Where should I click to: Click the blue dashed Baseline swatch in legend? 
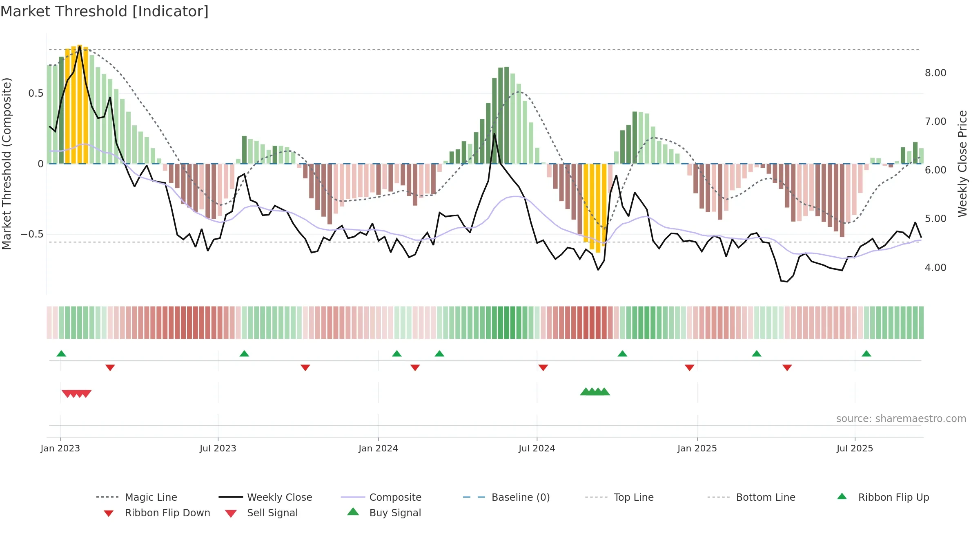click(x=474, y=497)
